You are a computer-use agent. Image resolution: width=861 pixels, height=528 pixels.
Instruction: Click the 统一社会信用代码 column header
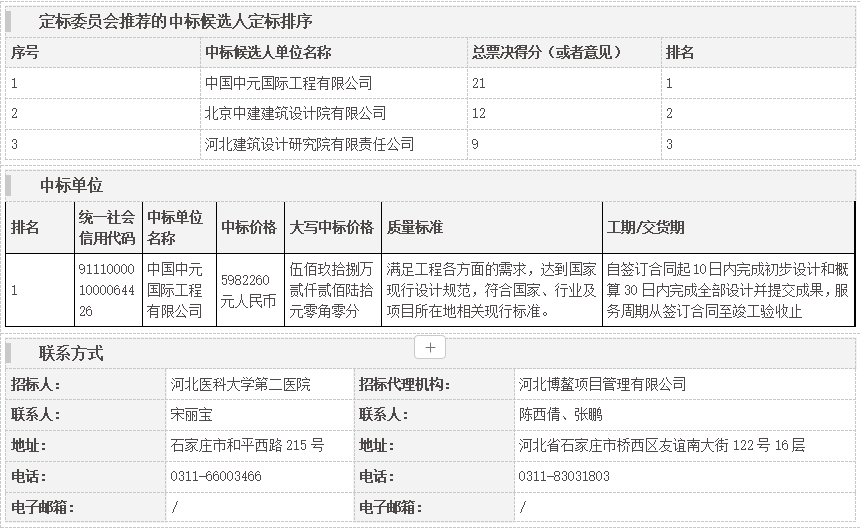(x=107, y=228)
